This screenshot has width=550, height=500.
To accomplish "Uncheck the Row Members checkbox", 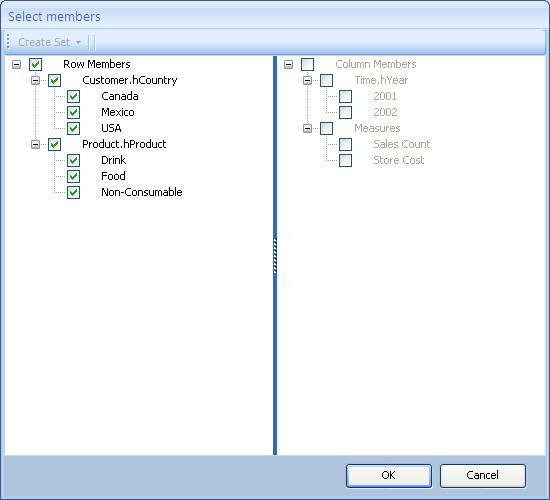I will pos(35,64).
